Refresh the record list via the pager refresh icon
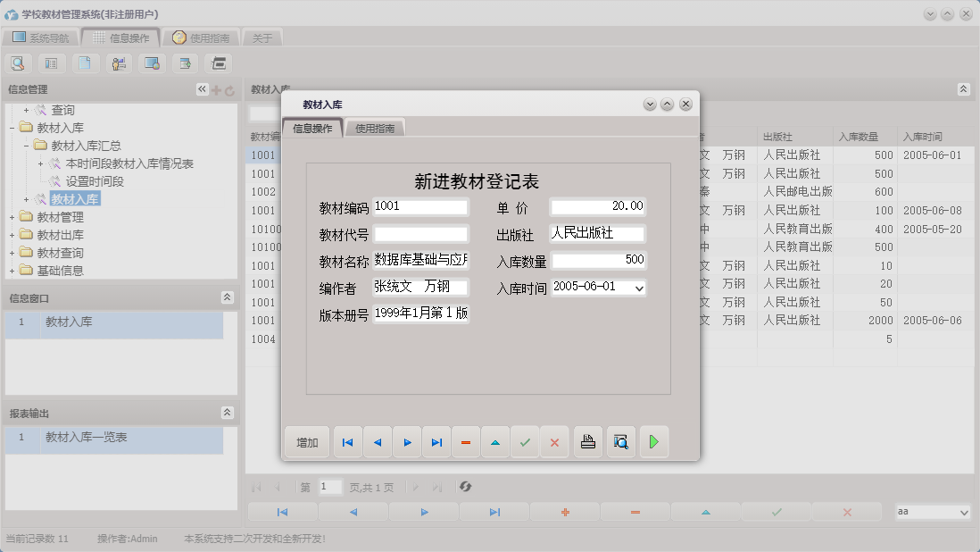 463,487
